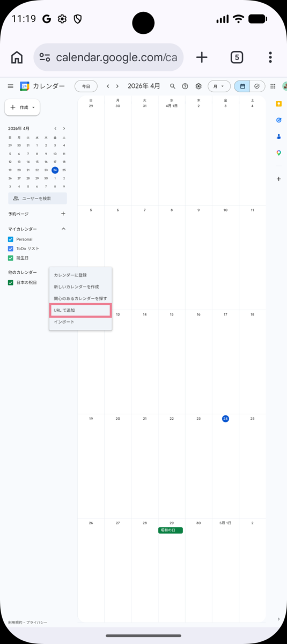The height and width of the screenshot is (644, 287).
Task: Open Google Maps side panel icon
Action: 278,153
